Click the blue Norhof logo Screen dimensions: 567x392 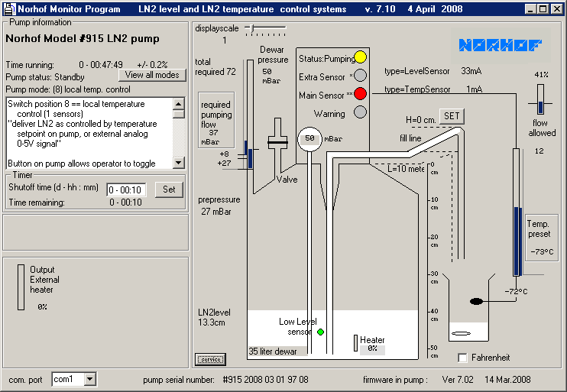[500, 45]
